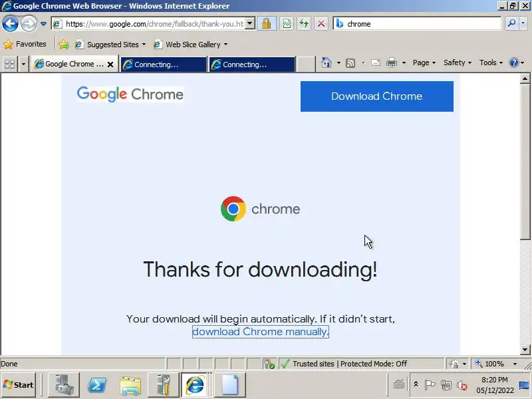532x399 pixels.
Task: Click Internet Explorer taskbar icon
Action: [x=194, y=385]
